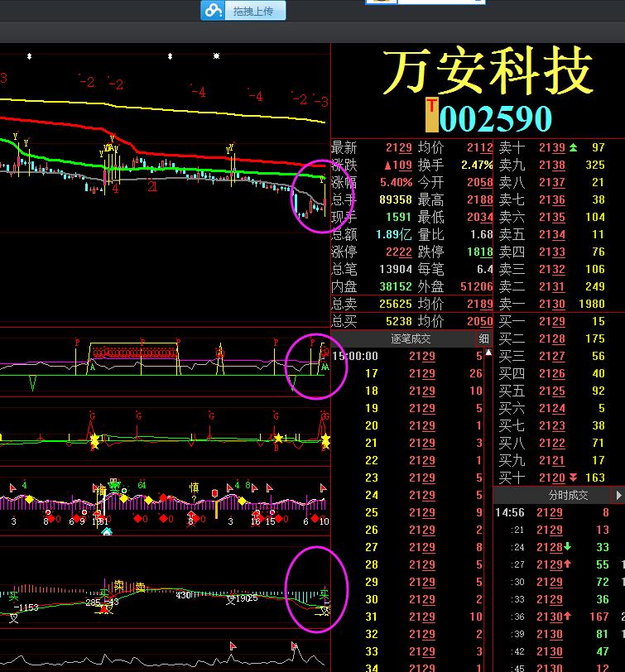This screenshot has width=625, height=672.
Task: Click left red flag in bottom chart
Action: click(233, 646)
